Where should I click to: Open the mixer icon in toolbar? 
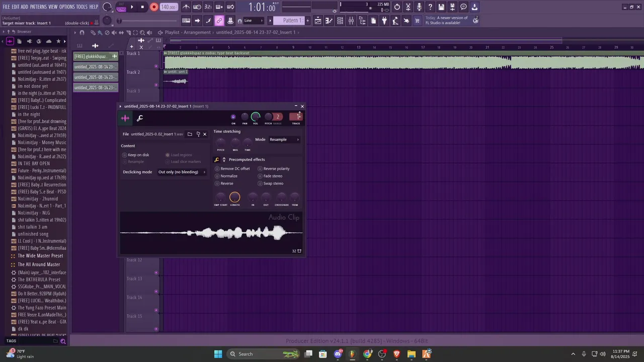(x=351, y=21)
